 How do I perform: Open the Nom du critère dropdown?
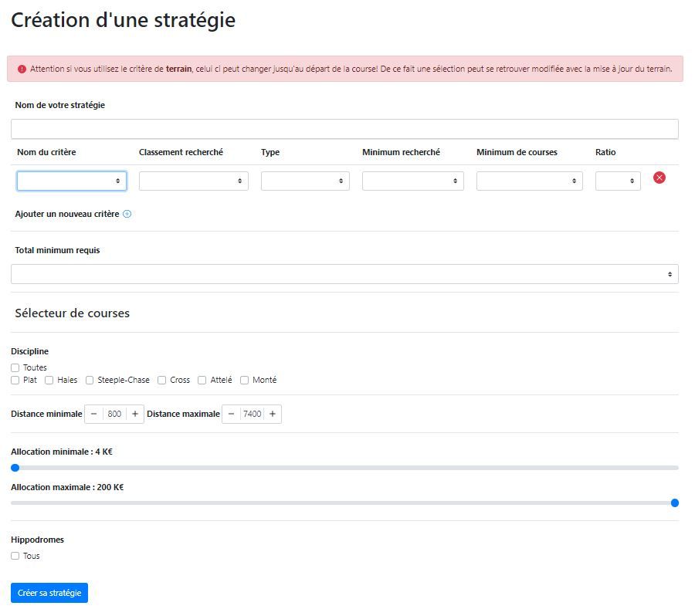click(71, 181)
